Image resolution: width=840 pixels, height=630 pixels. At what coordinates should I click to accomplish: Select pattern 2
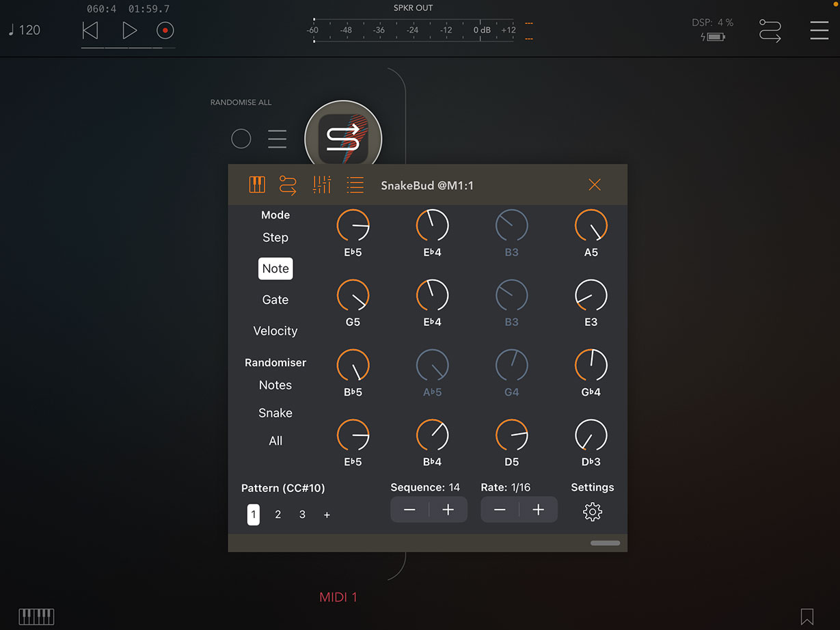coord(277,515)
